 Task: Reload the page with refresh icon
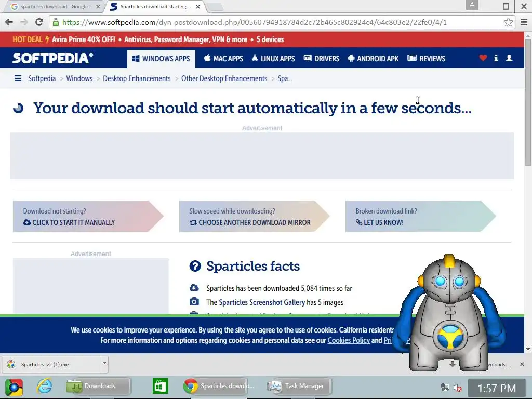coord(39,22)
